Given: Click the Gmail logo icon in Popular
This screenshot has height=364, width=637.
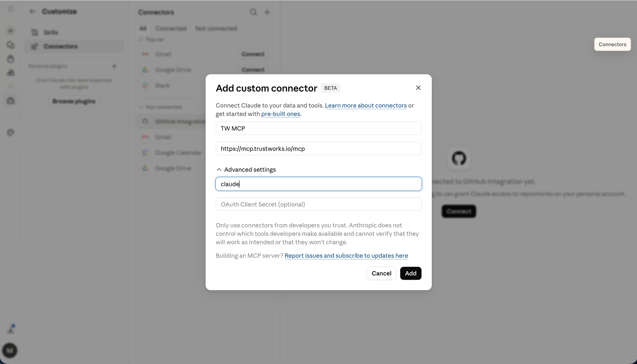Looking at the screenshot, I should (145, 54).
